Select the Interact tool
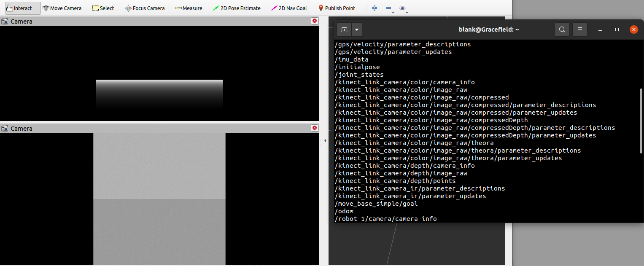This screenshot has height=266, width=644. [23, 8]
